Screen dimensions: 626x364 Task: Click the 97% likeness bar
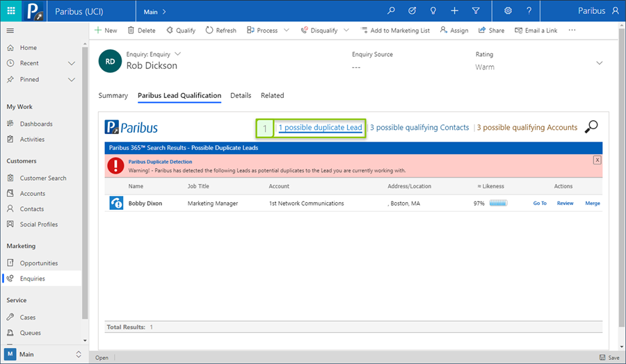498,203
